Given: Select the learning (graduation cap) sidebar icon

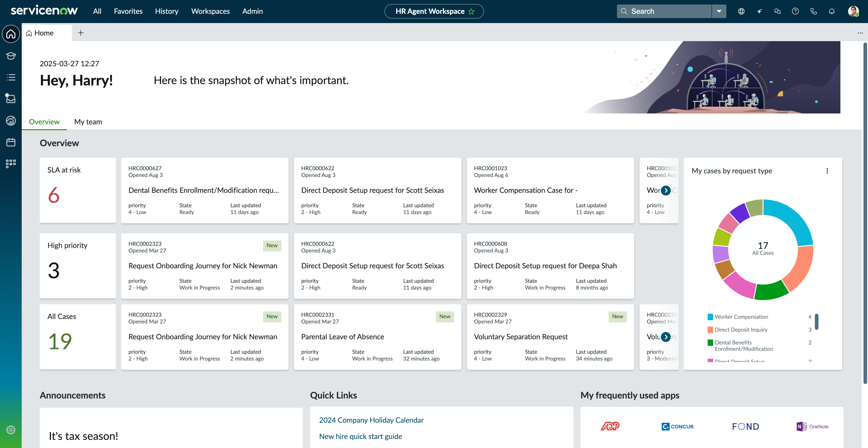Looking at the screenshot, I should (x=11, y=56).
